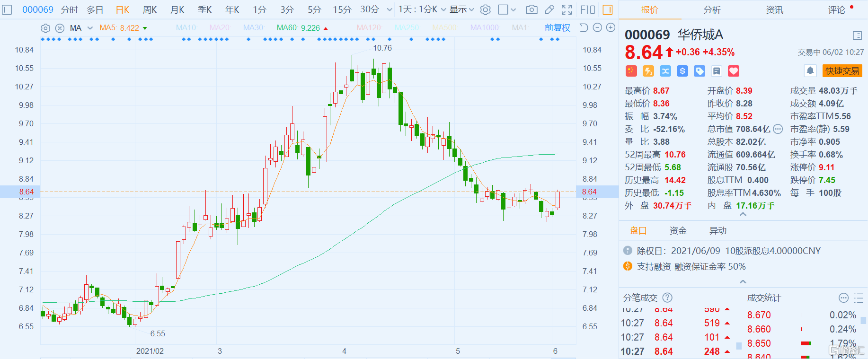Image resolution: width=868 pixels, height=359 pixels.
Task: Open MA indicator settings gear
Action: (x=45, y=28)
